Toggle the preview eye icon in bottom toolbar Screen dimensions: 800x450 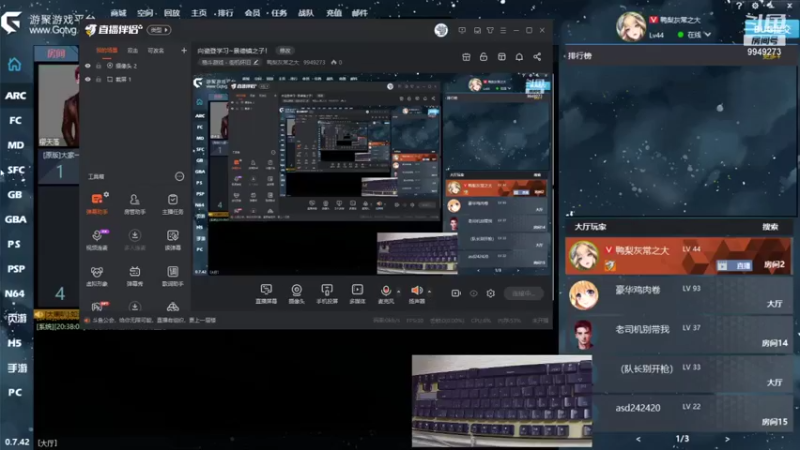click(x=473, y=293)
